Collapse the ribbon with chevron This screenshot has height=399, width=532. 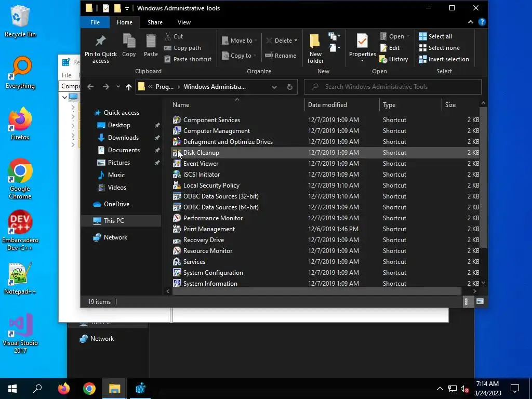coord(471,22)
